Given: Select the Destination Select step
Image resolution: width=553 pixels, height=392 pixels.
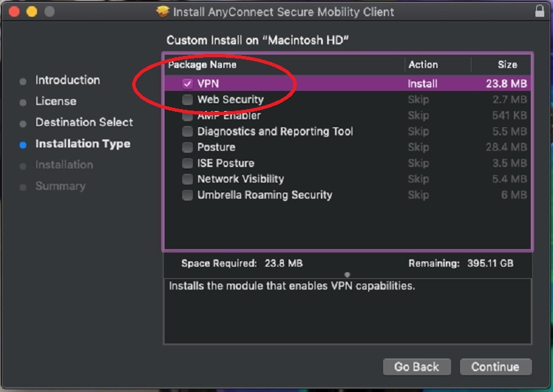Looking at the screenshot, I should (84, 122).
